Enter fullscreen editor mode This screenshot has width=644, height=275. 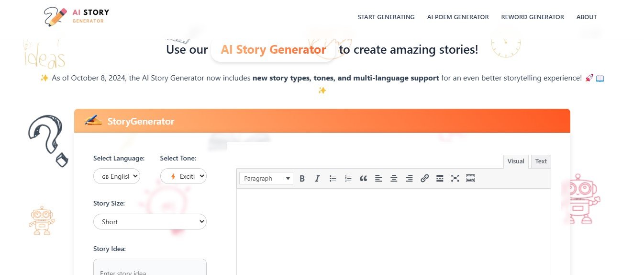point(455,178)
